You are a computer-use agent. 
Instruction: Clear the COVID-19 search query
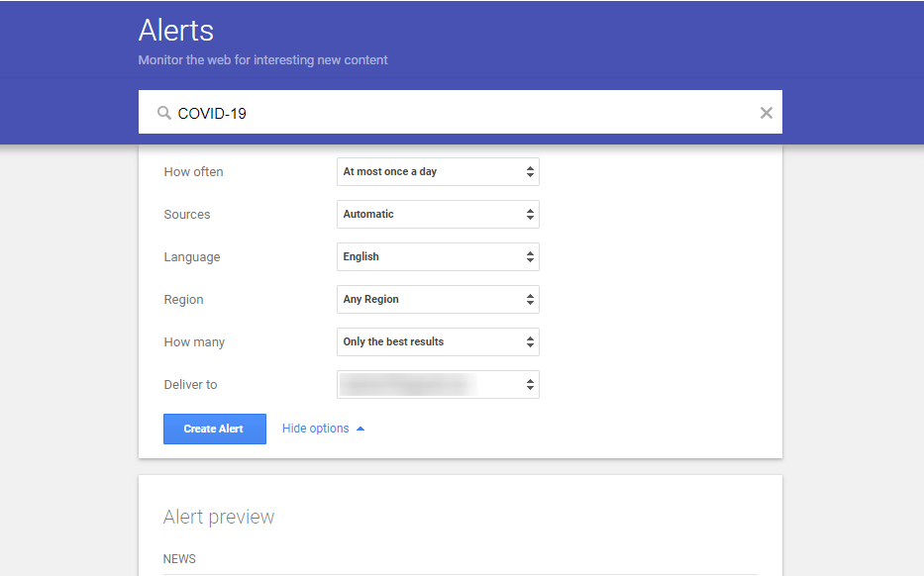766,113
